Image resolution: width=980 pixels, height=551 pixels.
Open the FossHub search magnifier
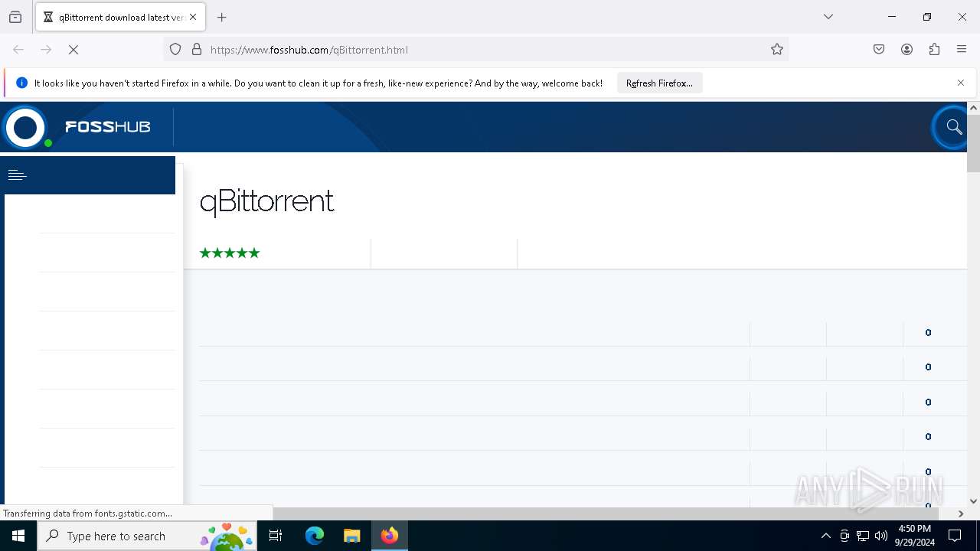point(953,127)
